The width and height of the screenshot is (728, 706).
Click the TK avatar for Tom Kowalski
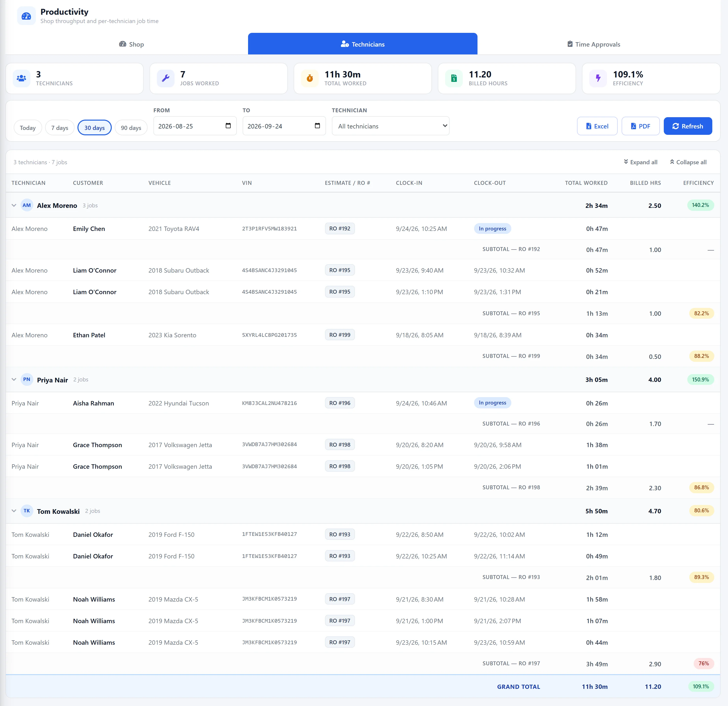tap(27, 511)
